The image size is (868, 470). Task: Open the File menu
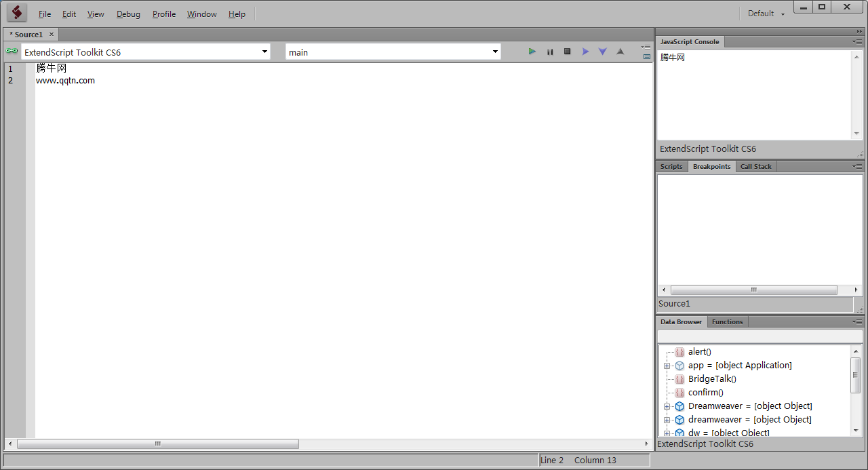point(45,14)
